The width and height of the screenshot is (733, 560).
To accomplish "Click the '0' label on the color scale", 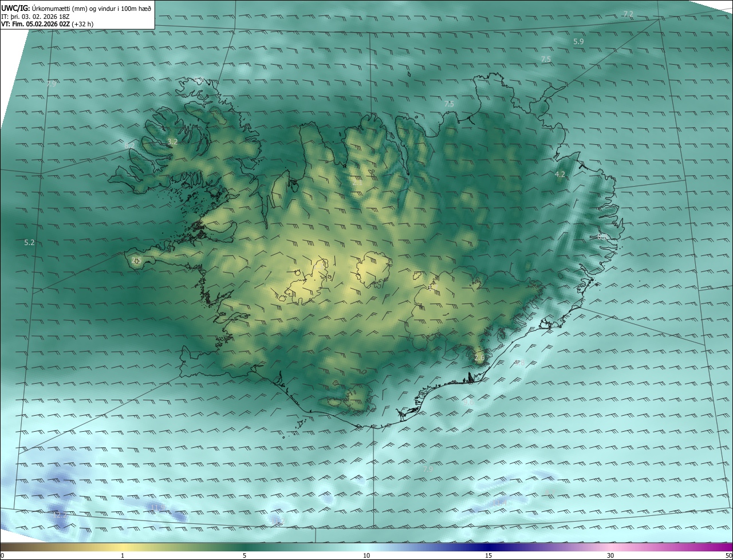I will [x=2, y=555].
